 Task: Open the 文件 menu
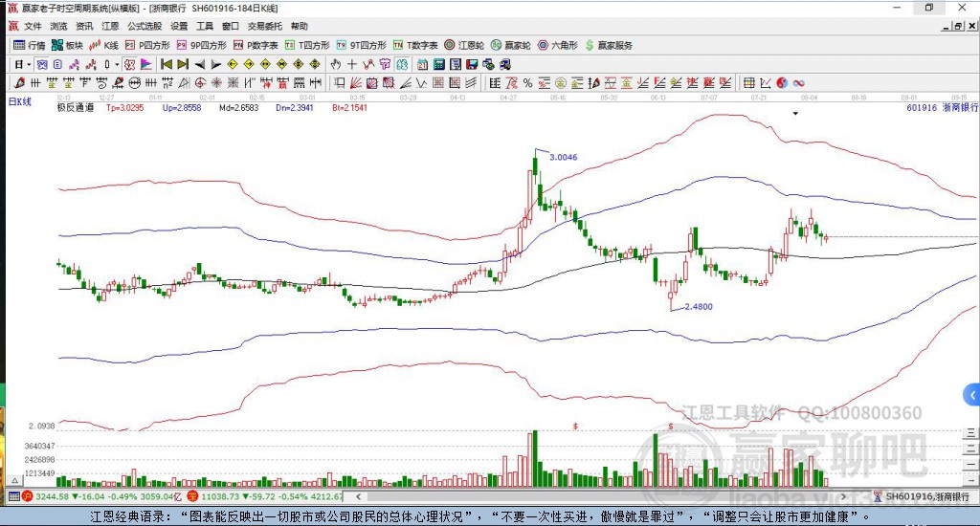coord(33,26)
